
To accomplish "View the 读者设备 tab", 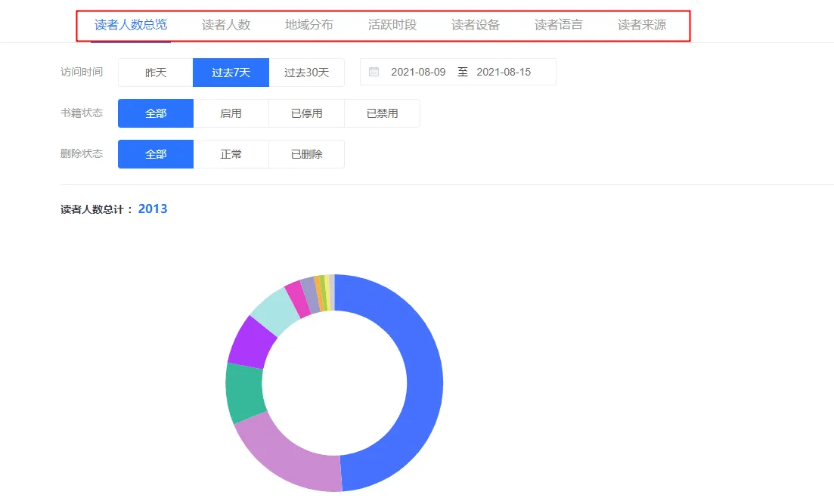I will [476, 23].
